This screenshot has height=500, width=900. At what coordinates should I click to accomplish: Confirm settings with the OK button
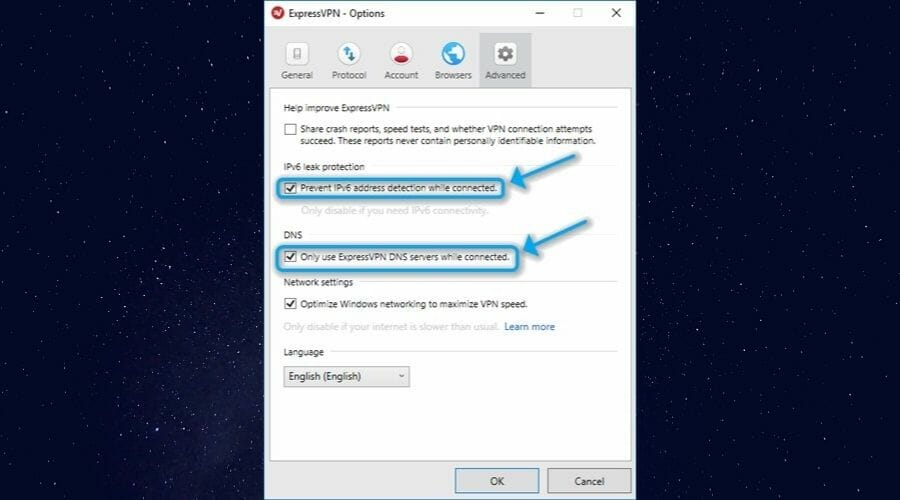coord(497,481)
